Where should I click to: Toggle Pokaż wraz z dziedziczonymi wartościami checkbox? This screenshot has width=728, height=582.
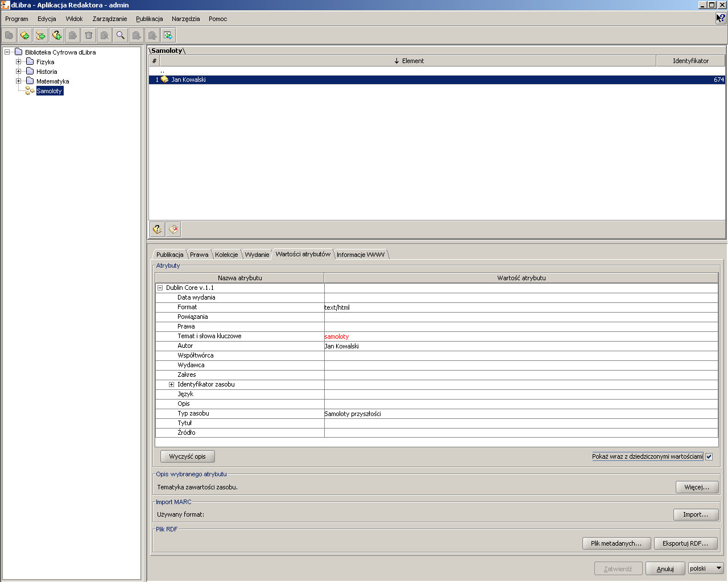pos(709,456)
